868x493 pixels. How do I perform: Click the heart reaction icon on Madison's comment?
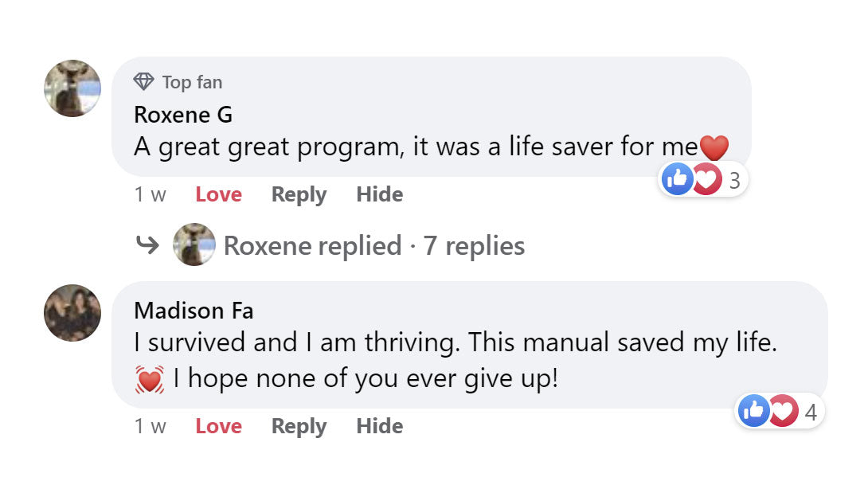pyautogui.click(x=783, y=412)
